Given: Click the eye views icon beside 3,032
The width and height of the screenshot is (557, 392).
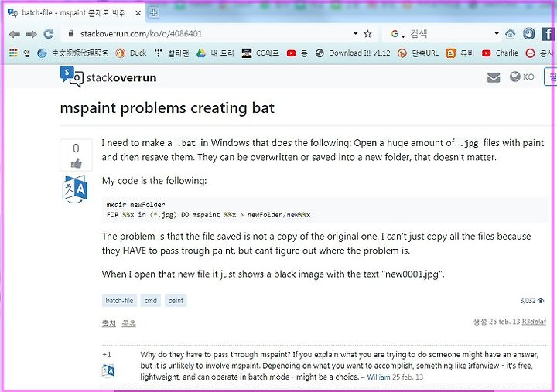Looking at the screenshot, I should (541, 301).
